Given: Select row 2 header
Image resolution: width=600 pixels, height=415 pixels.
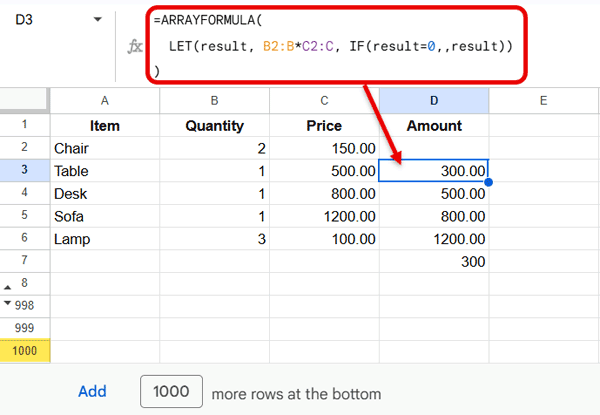Looking at the screenshot, I should [x=24, y=147].
